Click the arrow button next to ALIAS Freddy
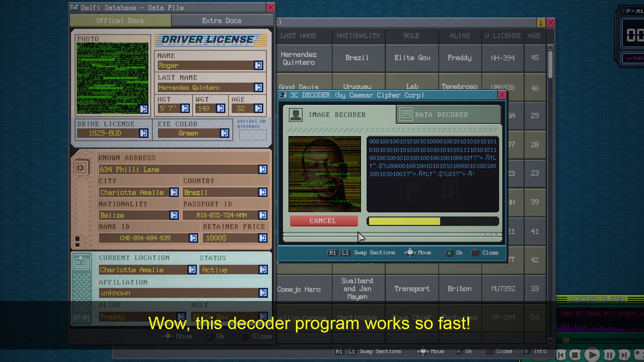This screenshot has width=644, height=362. [182, 317]
